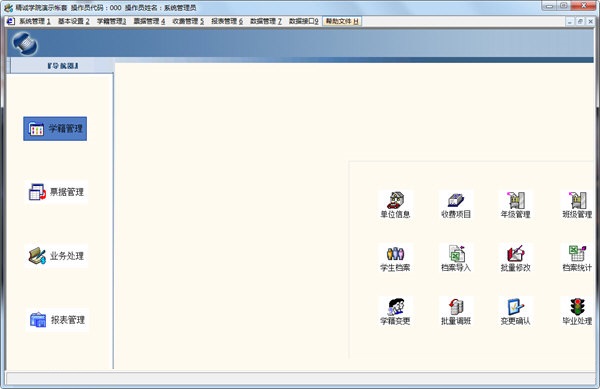Open the 班级管理 class management icon
Viewport: 600px width, 389px height.
577,205
